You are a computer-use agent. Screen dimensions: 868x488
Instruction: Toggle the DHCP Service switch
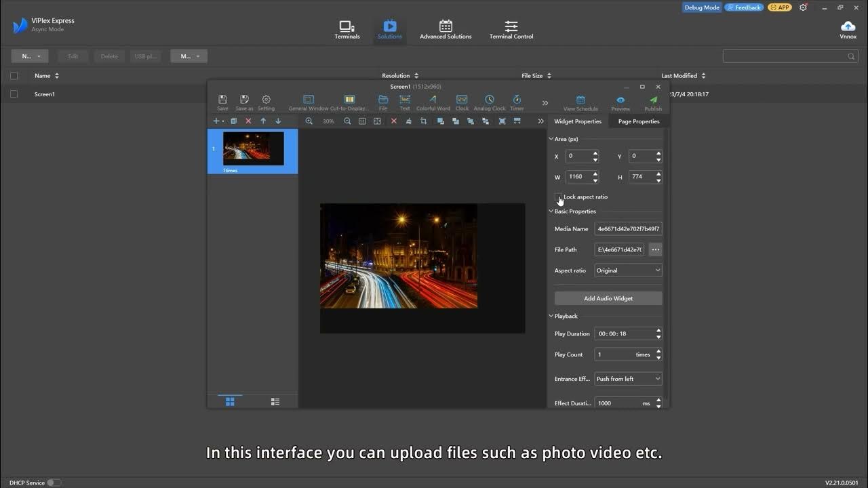54,483
